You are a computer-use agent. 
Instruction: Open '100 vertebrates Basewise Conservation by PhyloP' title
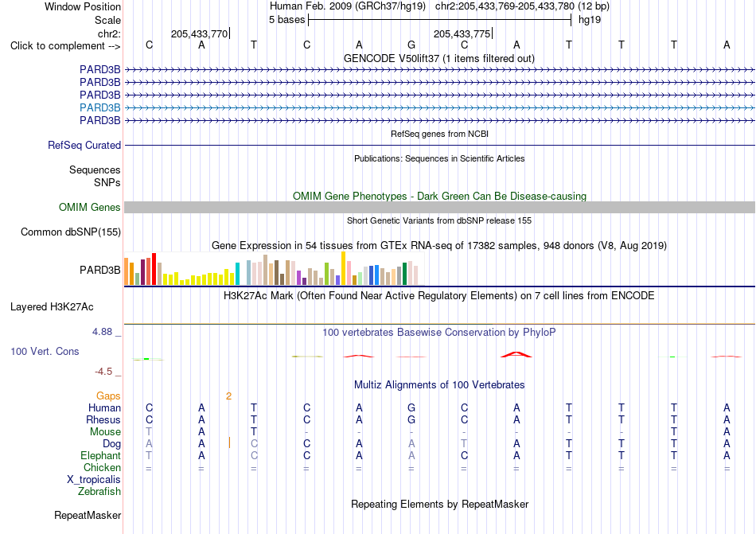[439, 332]
